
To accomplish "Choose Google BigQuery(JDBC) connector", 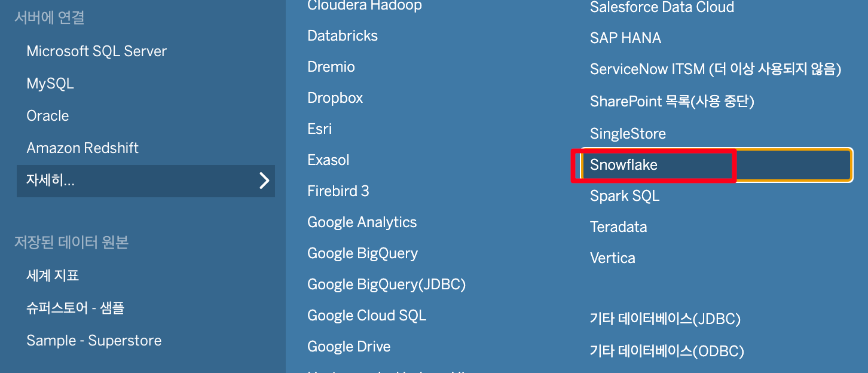I will (x=387, y=285).
